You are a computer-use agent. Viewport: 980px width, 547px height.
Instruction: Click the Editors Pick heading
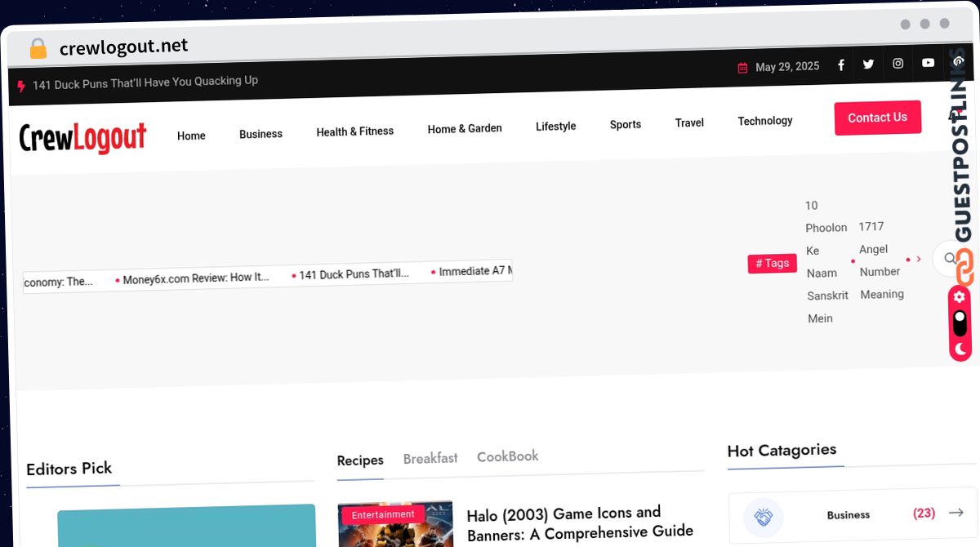69,469
